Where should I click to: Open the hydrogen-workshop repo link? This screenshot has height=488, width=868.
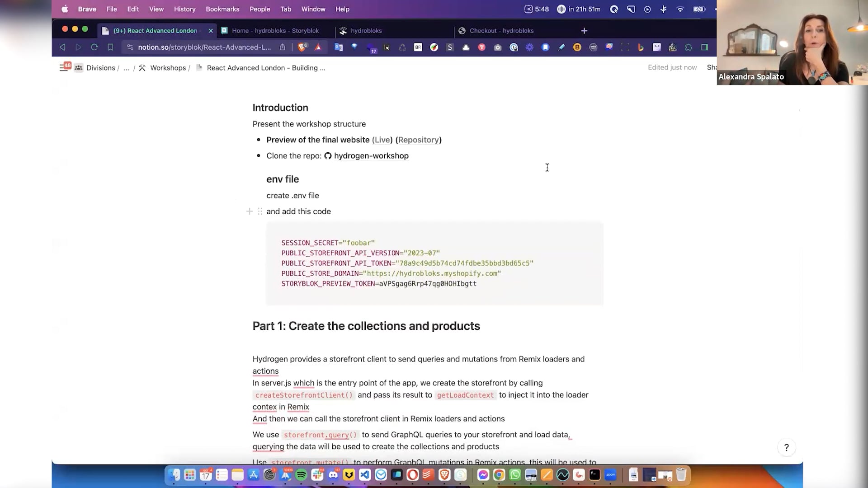pyautogui.click(x=371, y=155)
